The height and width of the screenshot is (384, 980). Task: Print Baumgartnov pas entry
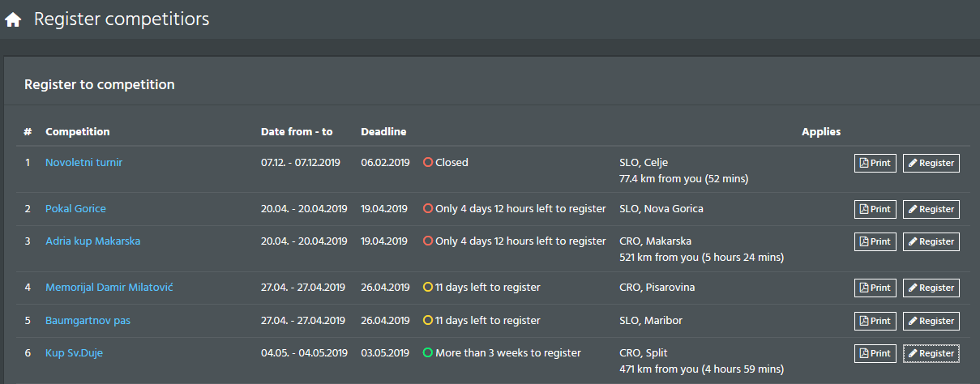click(x=875, y=321)
